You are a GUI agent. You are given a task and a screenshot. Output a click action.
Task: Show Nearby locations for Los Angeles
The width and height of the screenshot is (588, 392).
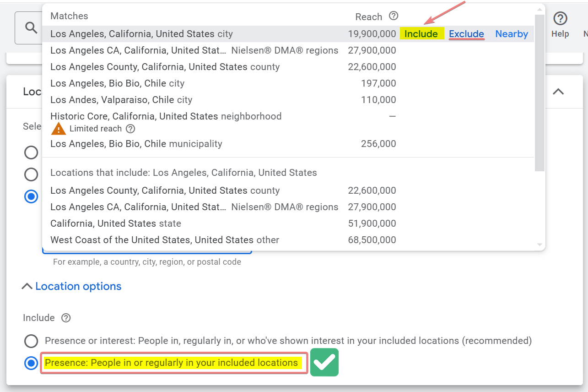point(512,34)
